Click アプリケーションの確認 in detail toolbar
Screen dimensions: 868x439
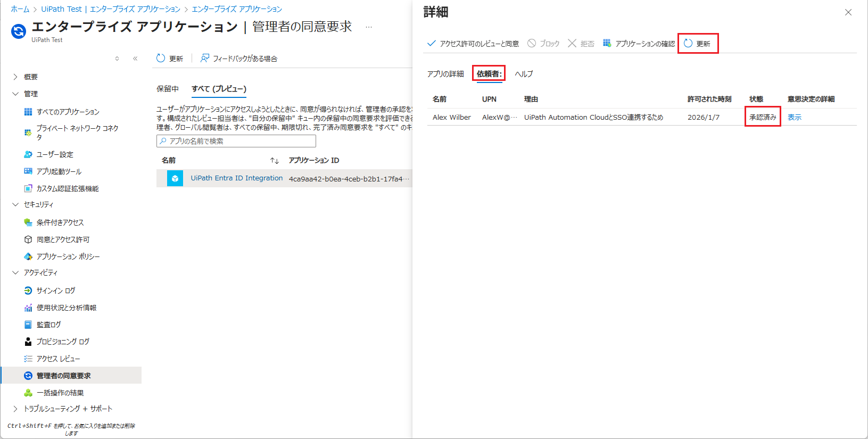[x=639, y=44]
